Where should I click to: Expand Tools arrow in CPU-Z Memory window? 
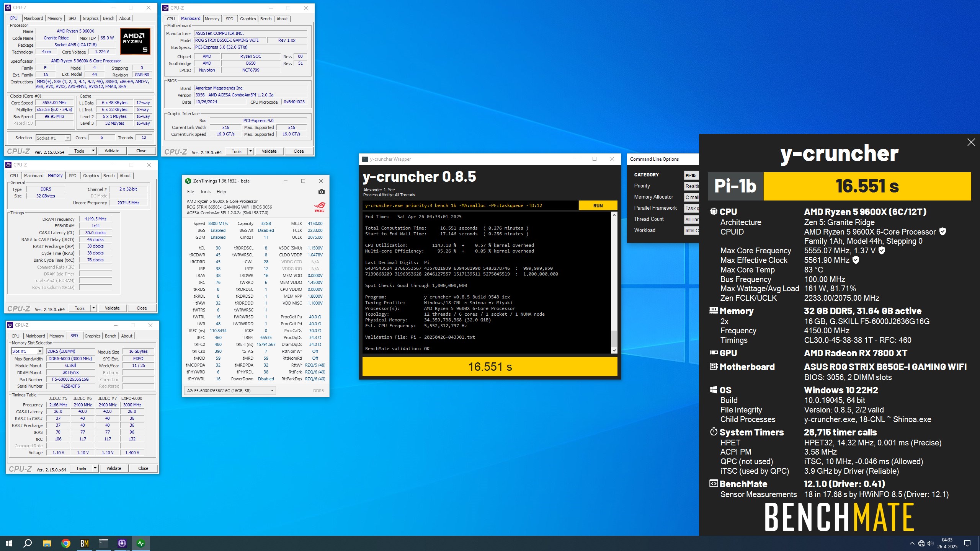click(x=93, y=308)
